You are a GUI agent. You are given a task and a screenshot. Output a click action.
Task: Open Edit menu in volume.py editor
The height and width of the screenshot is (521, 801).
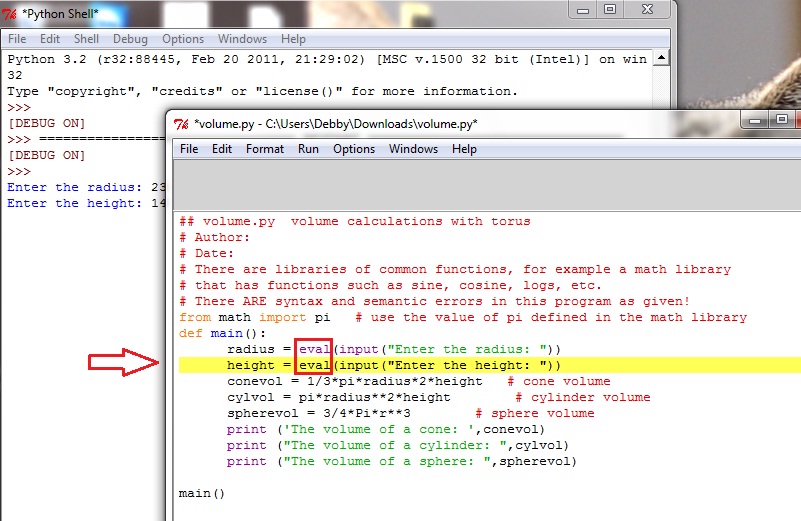222,149
